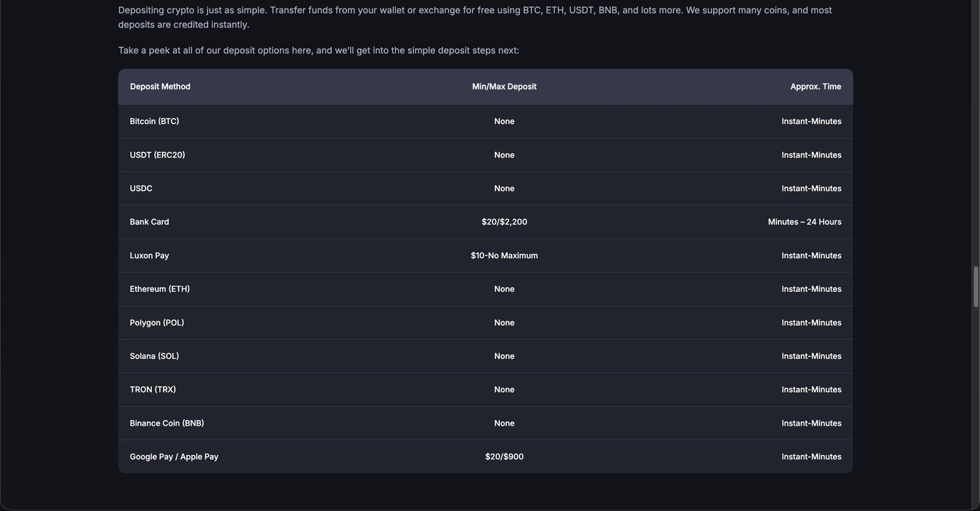Image resolution: width=980 pixels, height=511 pixels.
Task: Click the Minutes – 24 Hours time cell
Action: pos(804,222)
